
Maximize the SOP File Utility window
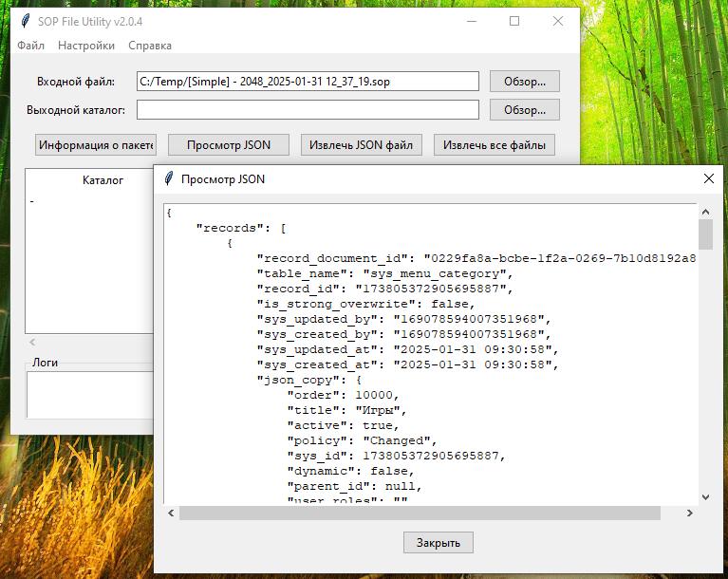pos(513,21)
